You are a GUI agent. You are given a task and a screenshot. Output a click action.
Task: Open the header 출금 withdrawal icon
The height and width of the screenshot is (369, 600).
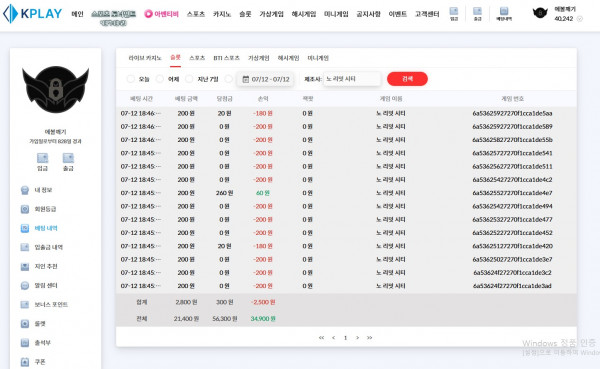click(477, 11)
